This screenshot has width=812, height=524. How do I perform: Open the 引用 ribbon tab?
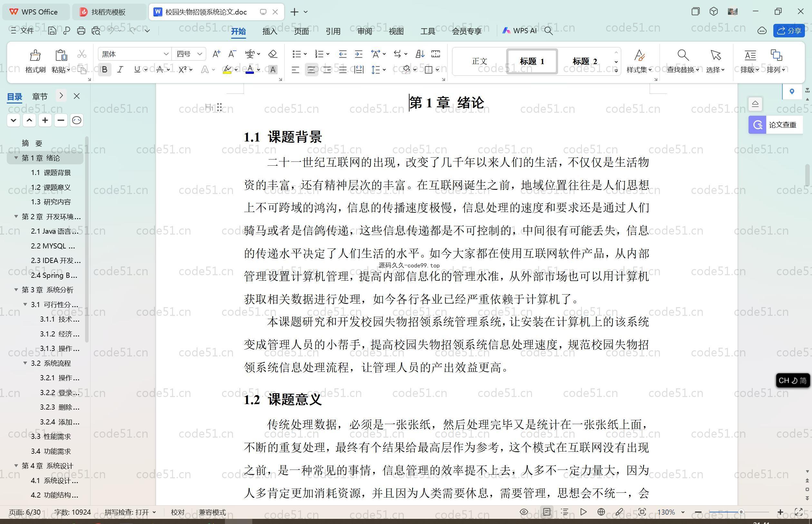pyautogui.click(x=333, y=31)
